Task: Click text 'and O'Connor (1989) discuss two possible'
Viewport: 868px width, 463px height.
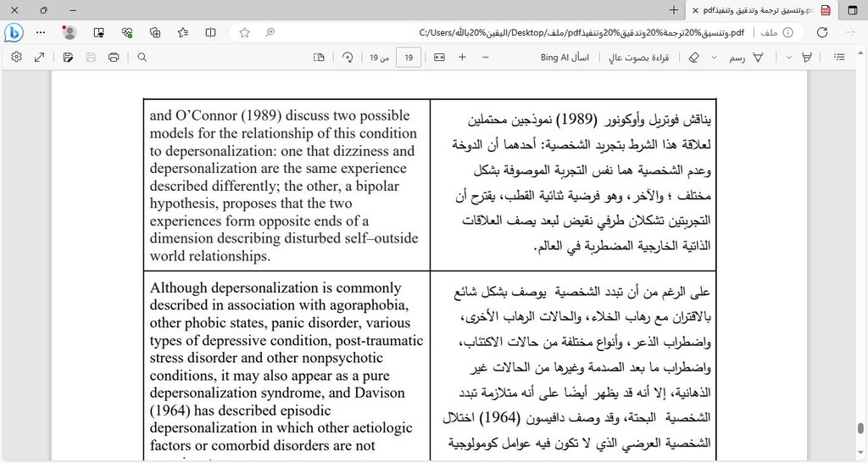Action: point(280,115)
